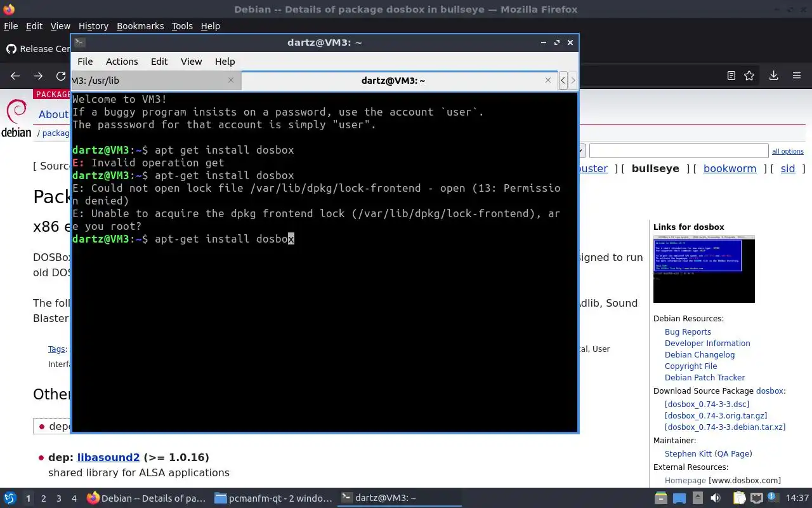The width and height of the screenshot is (812, 508).
Task: Open Firefox downloads panel
Action: click(773, 76)
